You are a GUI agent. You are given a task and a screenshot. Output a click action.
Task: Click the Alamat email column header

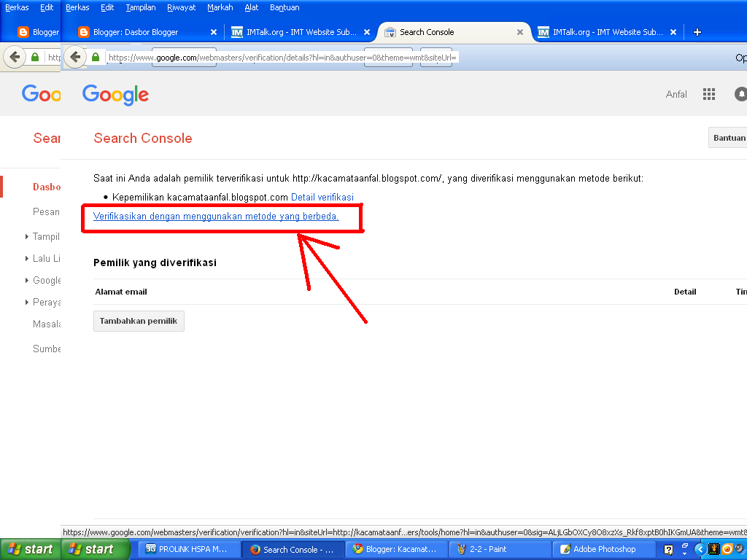121,292
